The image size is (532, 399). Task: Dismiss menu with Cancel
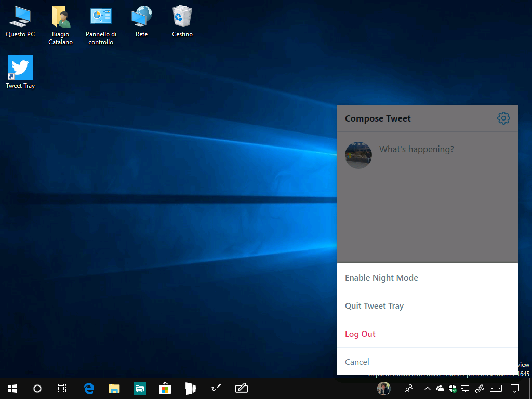coord(428,362)
